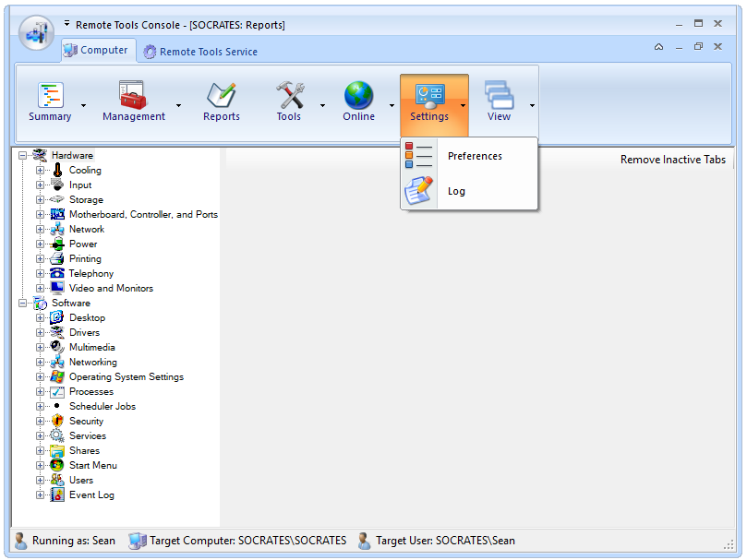Select the Drivers tree item
Viewport: 747px width, 560px height.
tap(84, 332)
